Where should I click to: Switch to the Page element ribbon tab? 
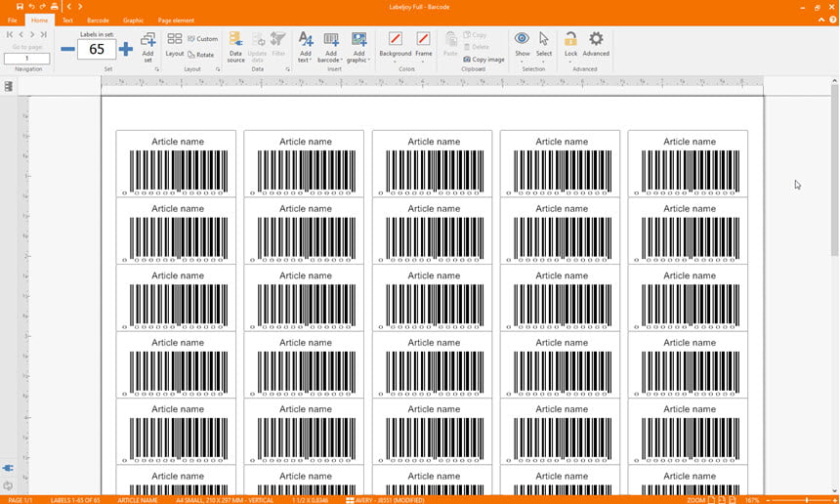point(176,21)
